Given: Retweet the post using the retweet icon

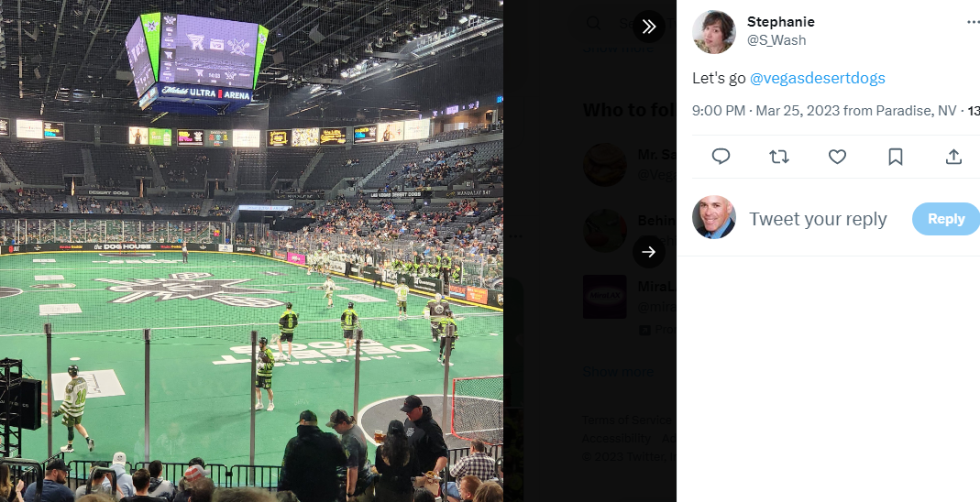Looking at the screenshot, I should [778, 156].
